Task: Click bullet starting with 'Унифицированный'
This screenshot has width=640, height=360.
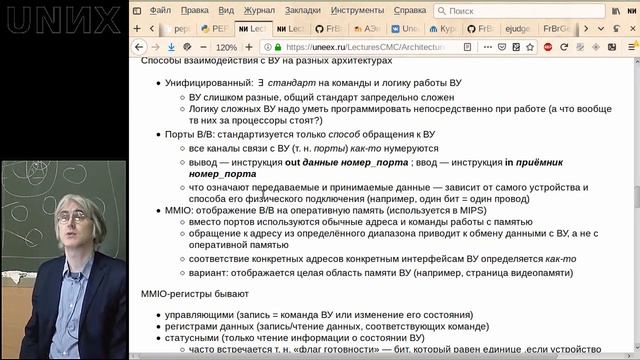Action: [x=313, y=83]
